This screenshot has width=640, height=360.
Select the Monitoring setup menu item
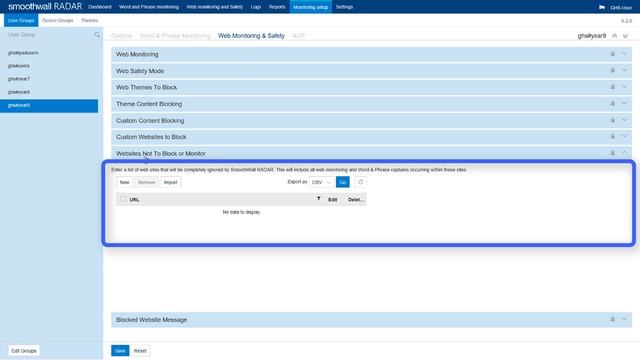pos(311,7)
